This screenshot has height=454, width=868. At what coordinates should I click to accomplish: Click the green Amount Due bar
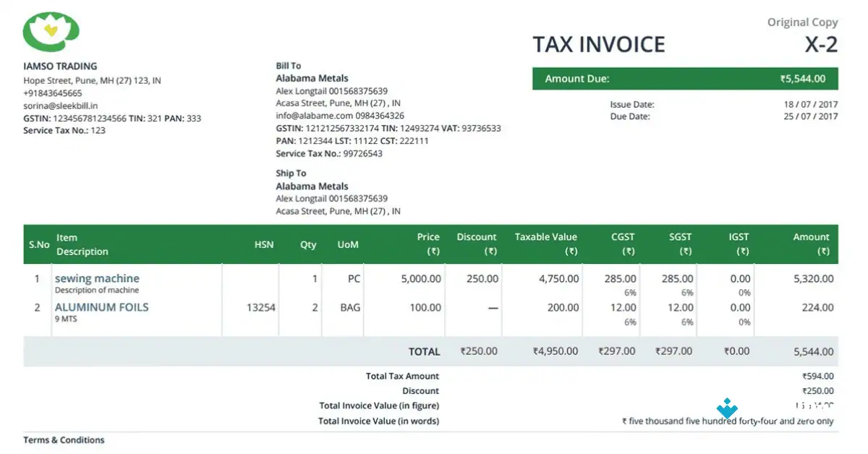click(x=685, y=78)
